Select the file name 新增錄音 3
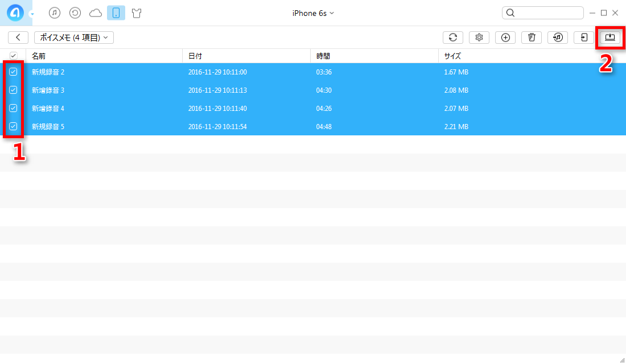626x364 pixels. (x=48, y=90)
